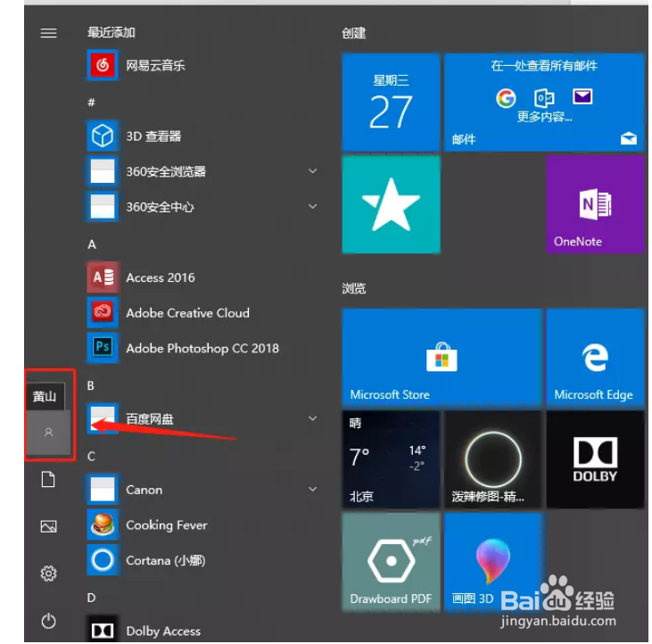This screenshot has height=644, width=652.
Task: Click the # letter group header
Action: click(x=92, y=102)
